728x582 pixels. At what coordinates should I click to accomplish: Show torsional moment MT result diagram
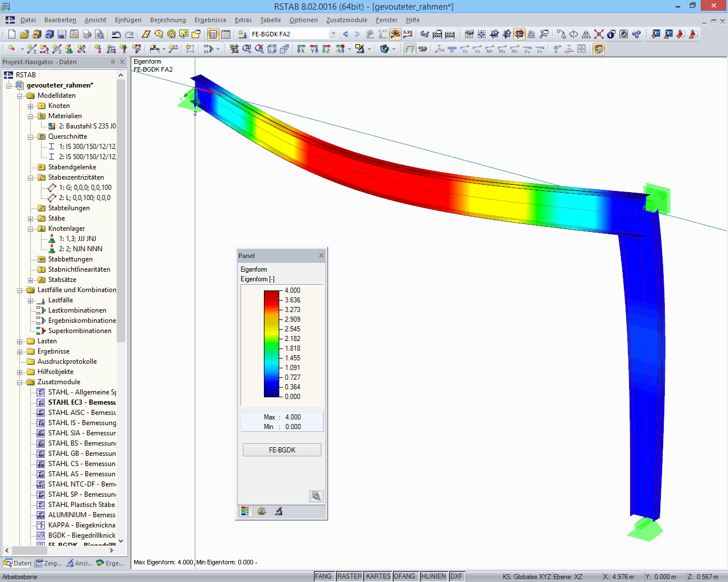(x=490, y=49)
